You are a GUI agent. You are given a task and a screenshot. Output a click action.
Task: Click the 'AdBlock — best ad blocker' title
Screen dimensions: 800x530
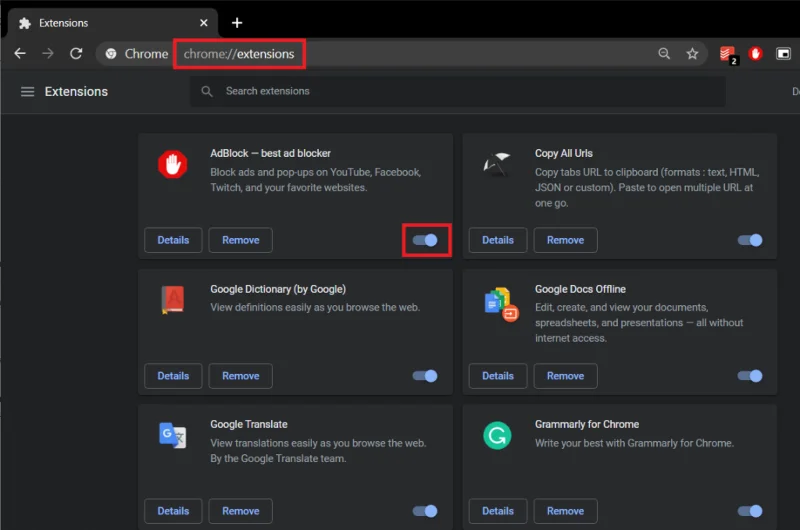[x=270, y=154]
